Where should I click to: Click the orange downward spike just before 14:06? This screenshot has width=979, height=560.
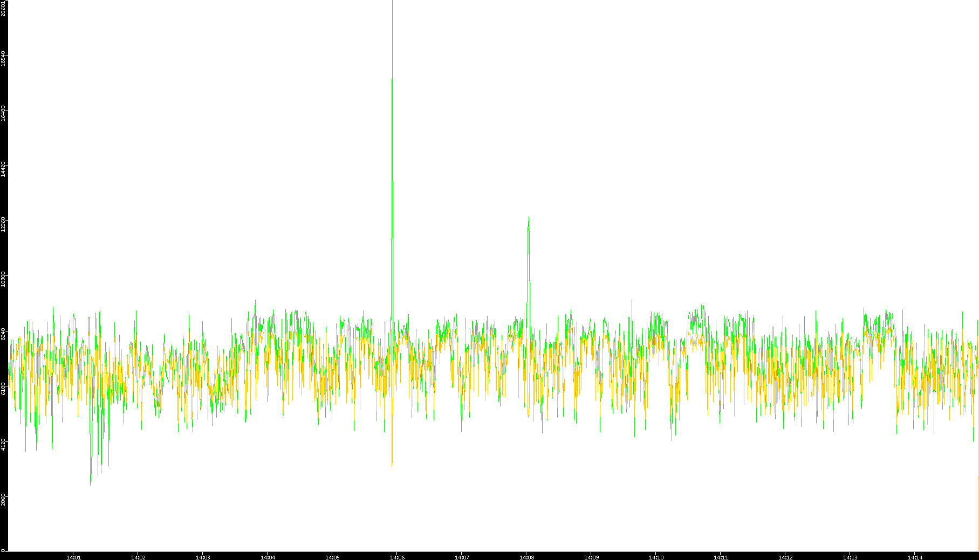(x=392, y=464)
